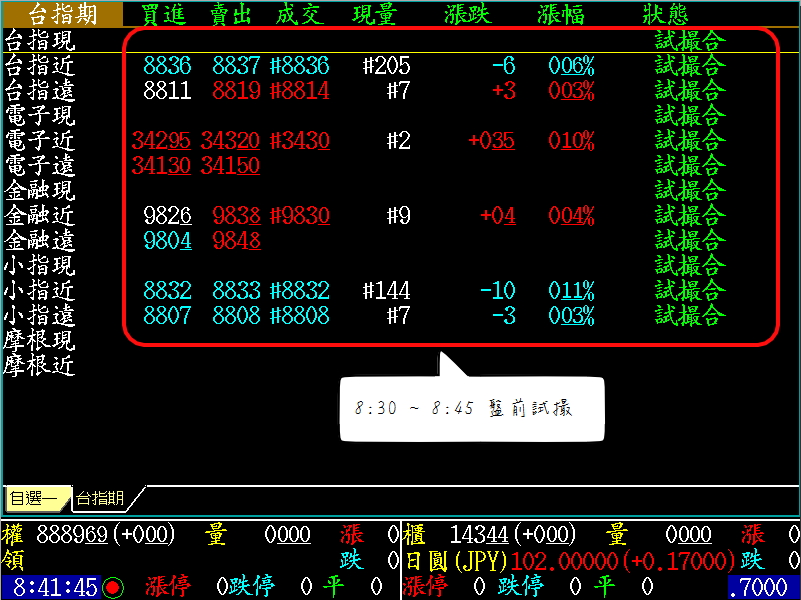Click the 買進 column header
The height and width of the screenshot is (600, 801).
tap(166, 14)
